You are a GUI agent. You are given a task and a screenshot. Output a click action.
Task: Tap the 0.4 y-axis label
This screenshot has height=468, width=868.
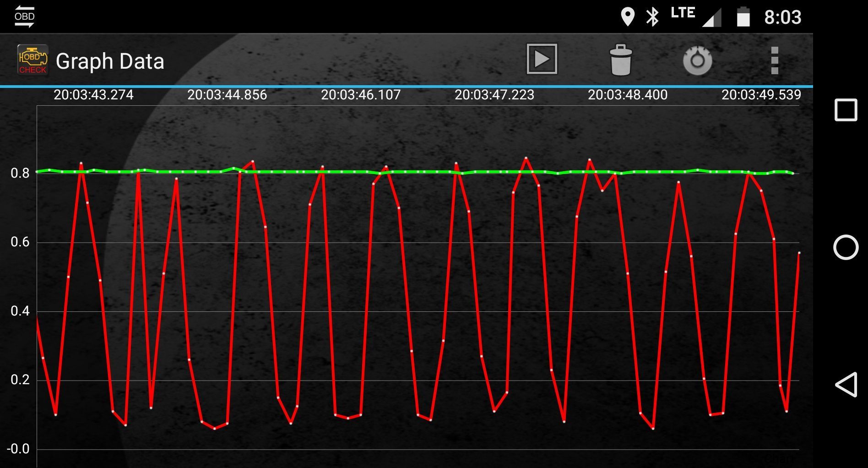[x=20, y=311]
